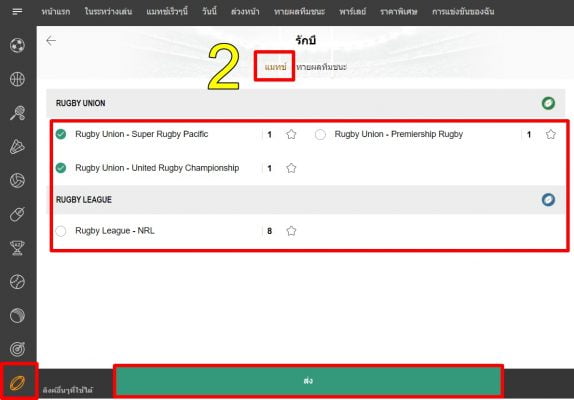Tick the Rugby League - NRL checkbox
The height and width of the screenshot is (400, 574).
[x=61, y=231]
